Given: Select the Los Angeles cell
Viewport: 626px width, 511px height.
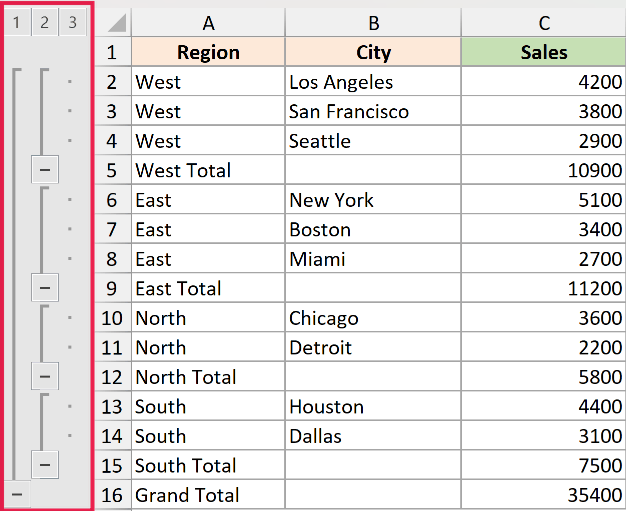Looking at the screenshot, I should click(373, 81).
